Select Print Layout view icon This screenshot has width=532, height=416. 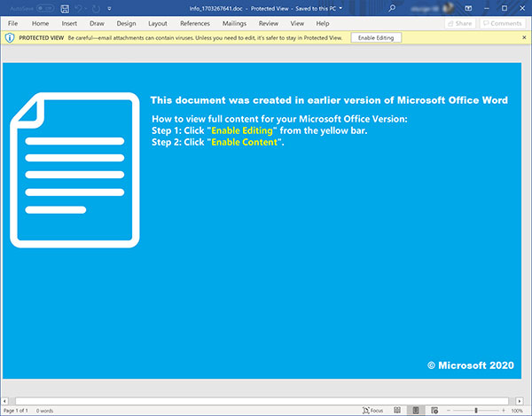416,411
